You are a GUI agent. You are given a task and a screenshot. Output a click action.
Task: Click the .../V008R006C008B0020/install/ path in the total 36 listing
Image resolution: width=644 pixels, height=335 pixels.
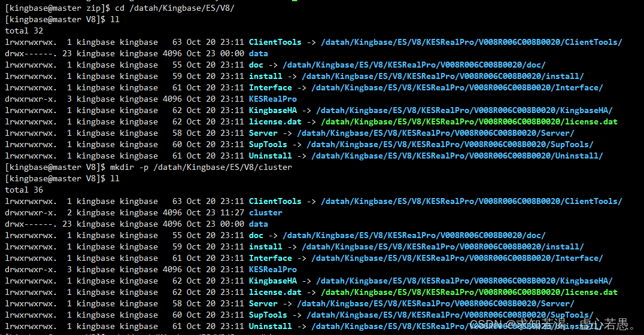tap(443, 246)
